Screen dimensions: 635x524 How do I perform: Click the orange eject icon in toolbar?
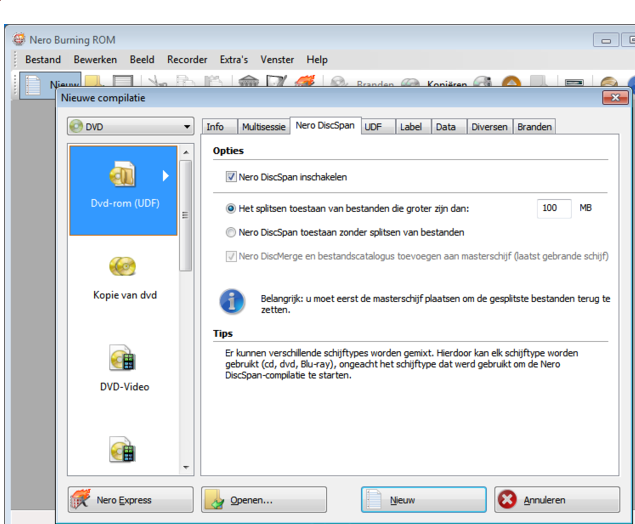[511, 81]
